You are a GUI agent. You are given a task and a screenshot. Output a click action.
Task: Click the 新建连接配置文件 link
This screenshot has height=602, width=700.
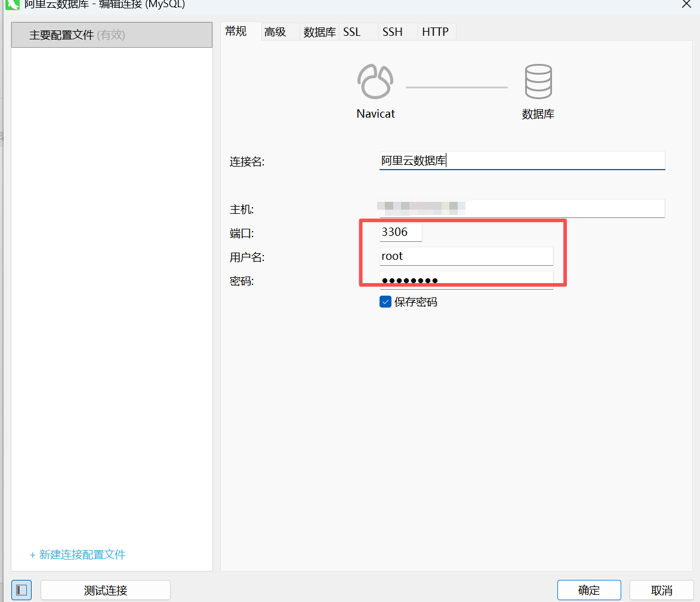(x=78, y=555)
